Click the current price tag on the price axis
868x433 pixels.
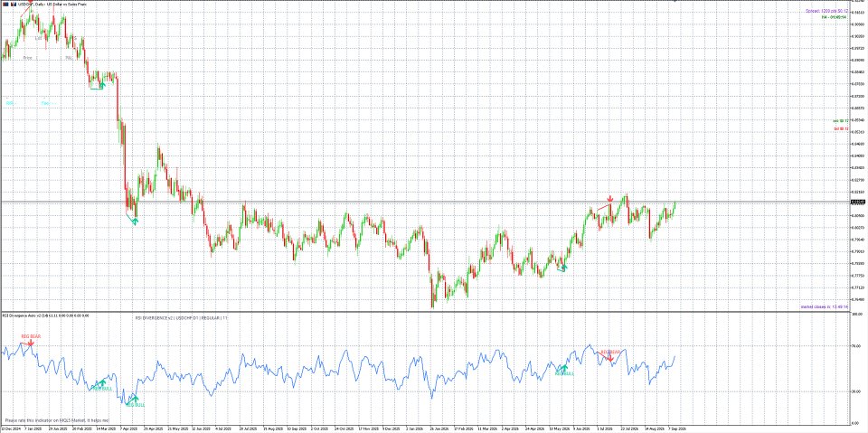click(x=858, y=202)
